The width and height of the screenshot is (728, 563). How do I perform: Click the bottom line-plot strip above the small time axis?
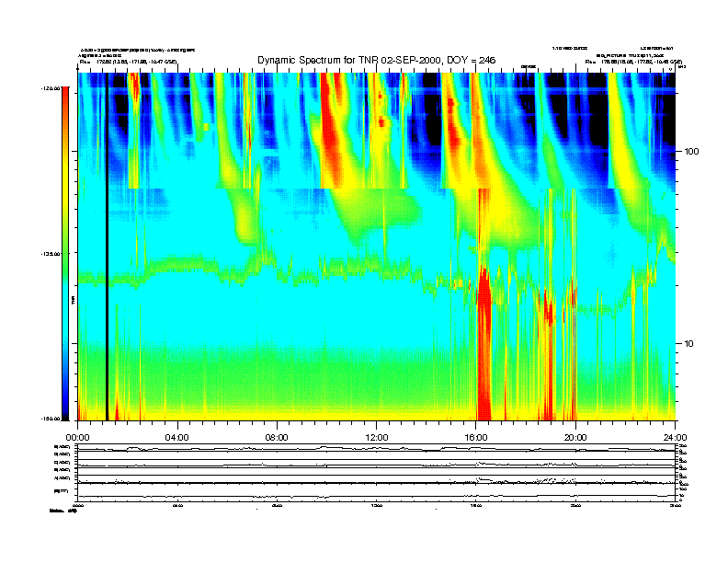377,493
